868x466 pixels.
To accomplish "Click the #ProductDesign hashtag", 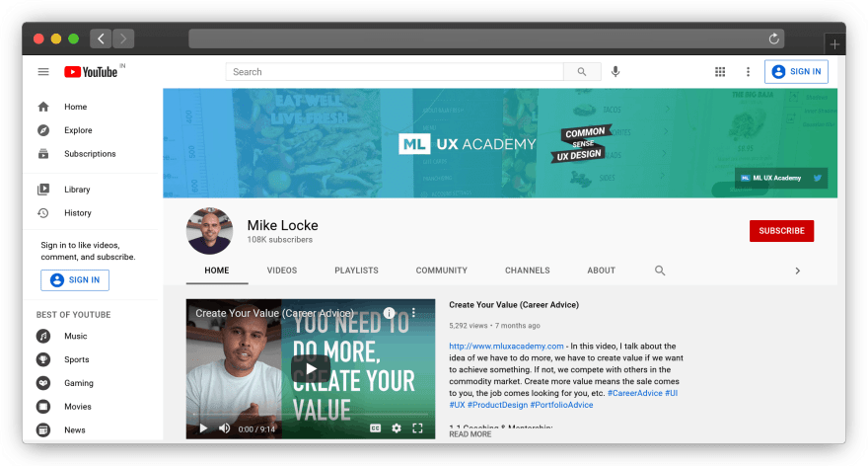I will point(498,405).
